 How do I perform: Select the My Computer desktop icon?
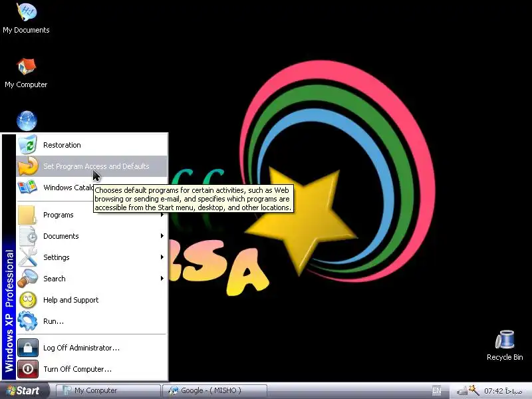[x=26, y=73]
